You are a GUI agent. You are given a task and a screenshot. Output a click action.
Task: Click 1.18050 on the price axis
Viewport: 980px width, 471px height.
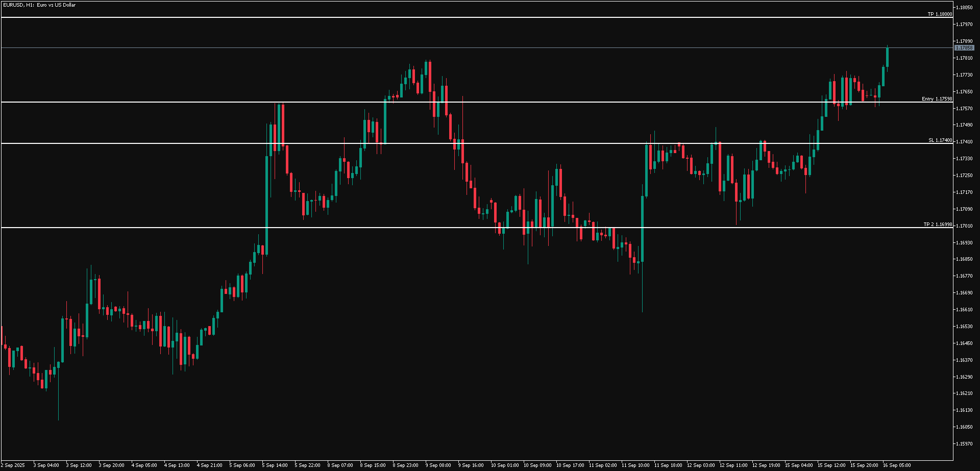[964, 8]
